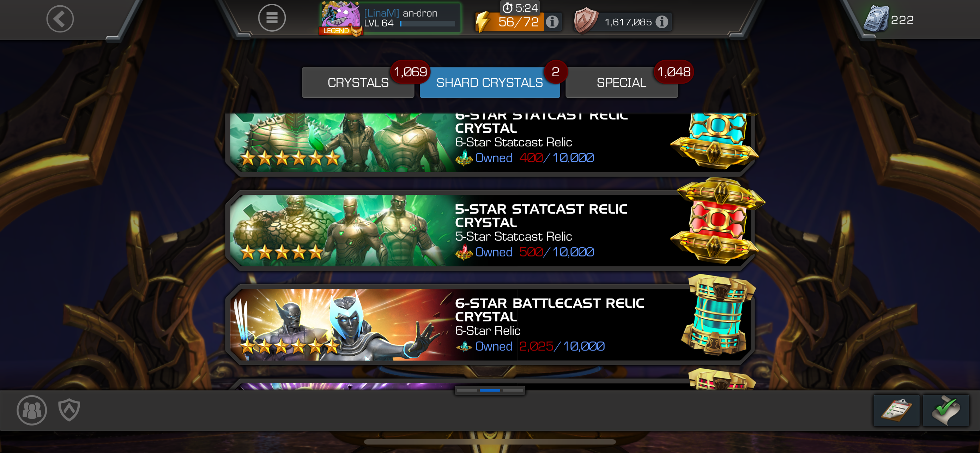Open the green checkmark scroll icon
This screenshot has width=980, height=453.
(x=946, y=410)
